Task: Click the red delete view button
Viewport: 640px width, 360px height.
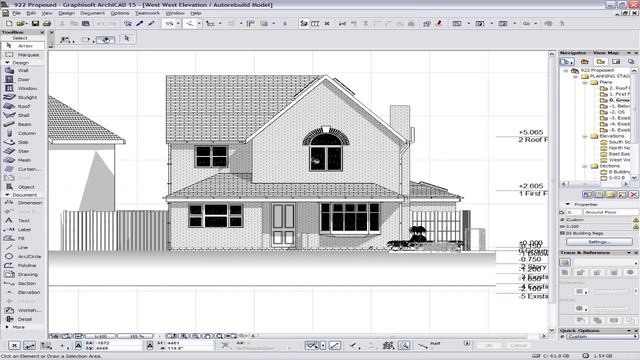Action: tap(633, 195)
